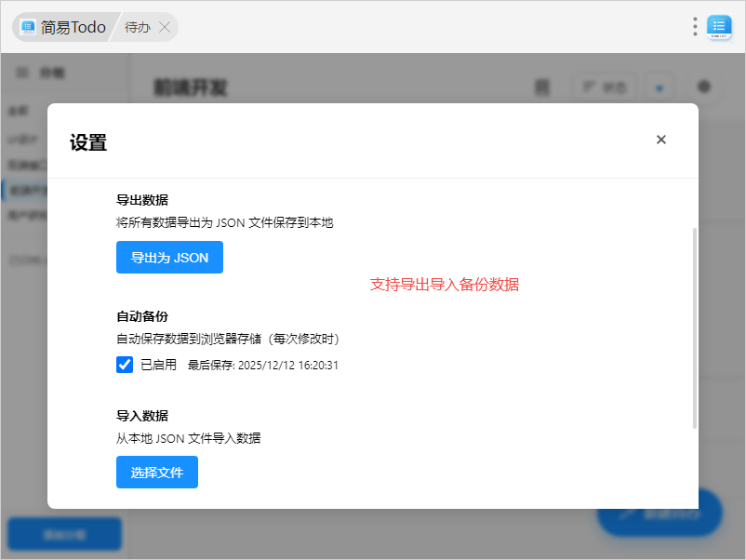Click the settings dialog vertical scrollbar

[x=694, y=326]
